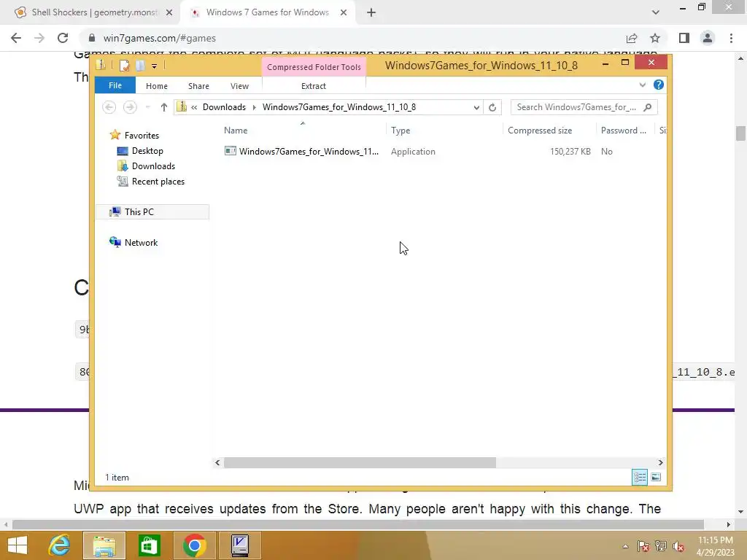747x560 pixels.
Task: Close the Shell Shockers browser tab
Action: [x=169, y=13]
